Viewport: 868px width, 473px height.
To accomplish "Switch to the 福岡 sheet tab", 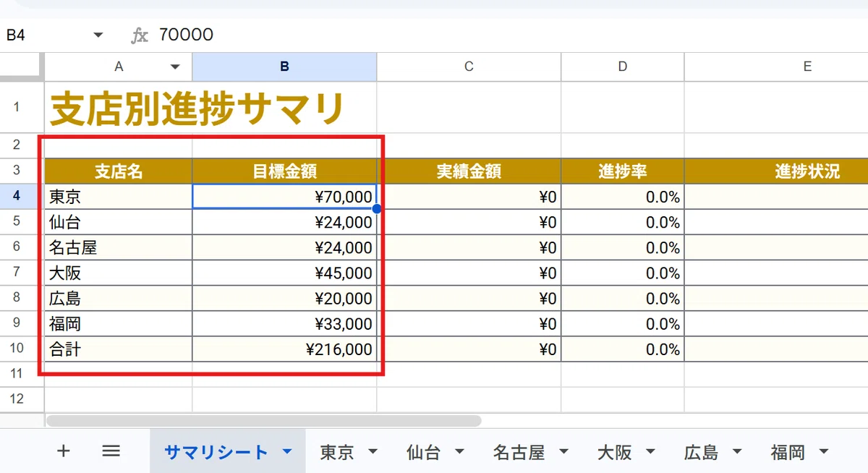I will (788, 452).
